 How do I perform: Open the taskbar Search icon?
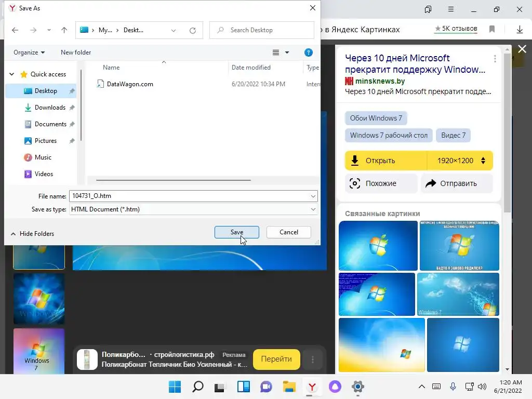[198, 387]
